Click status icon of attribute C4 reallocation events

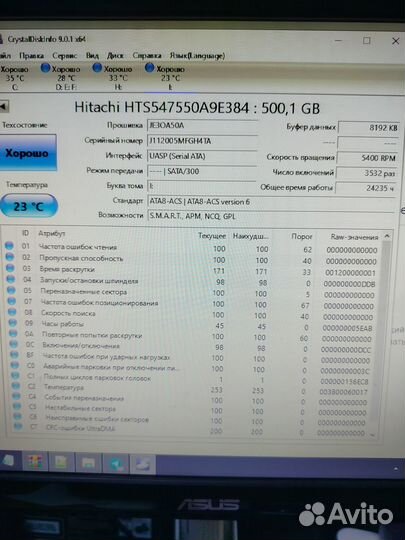[16, 396]
